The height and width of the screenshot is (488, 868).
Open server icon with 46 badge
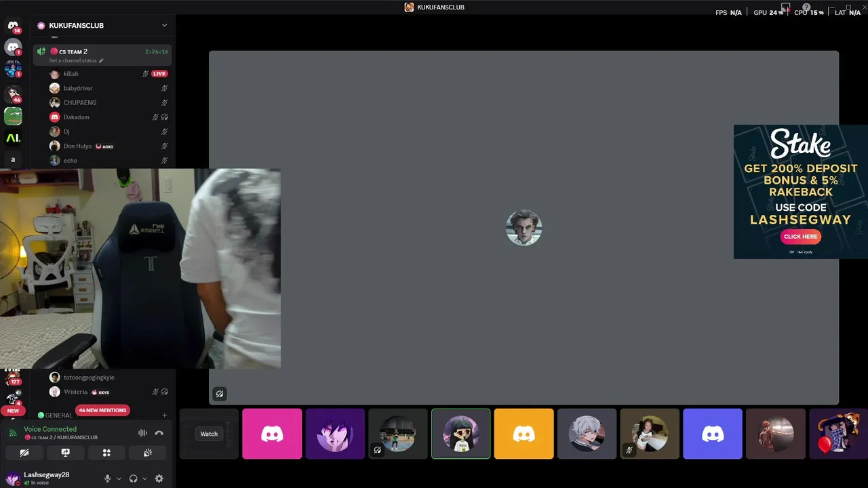13,94
